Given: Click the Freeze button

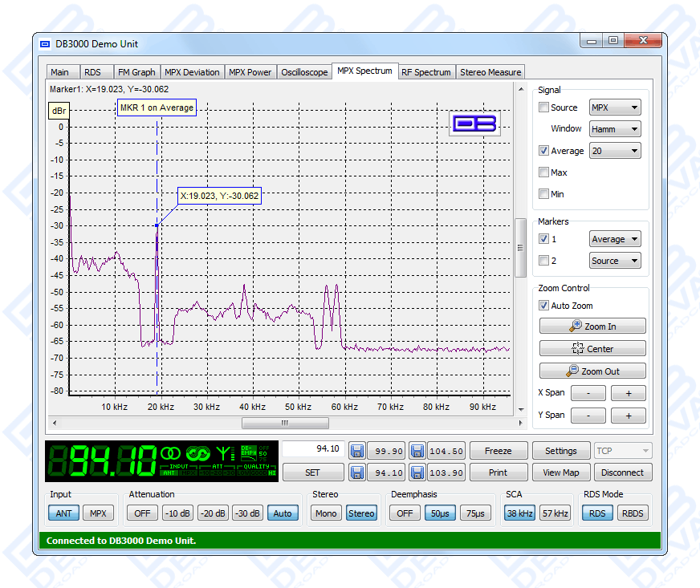Looking at the screenshot, I should pos(498,451).
